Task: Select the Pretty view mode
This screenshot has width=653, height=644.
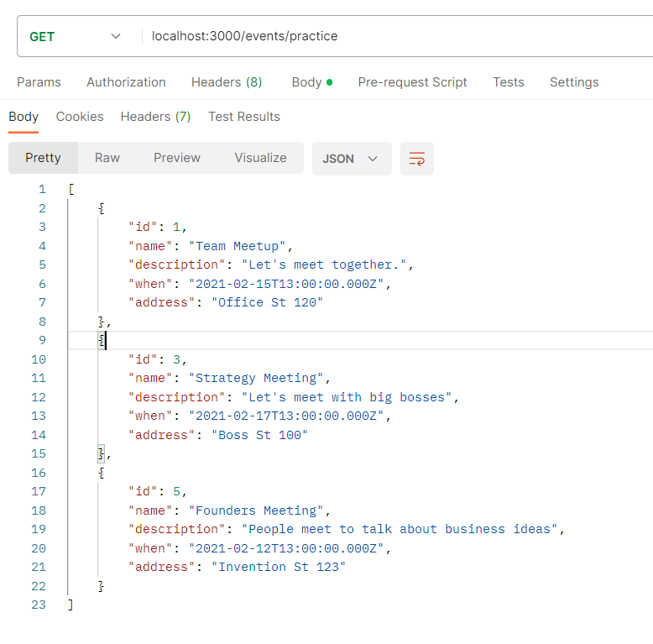Action: coord(43,158)
